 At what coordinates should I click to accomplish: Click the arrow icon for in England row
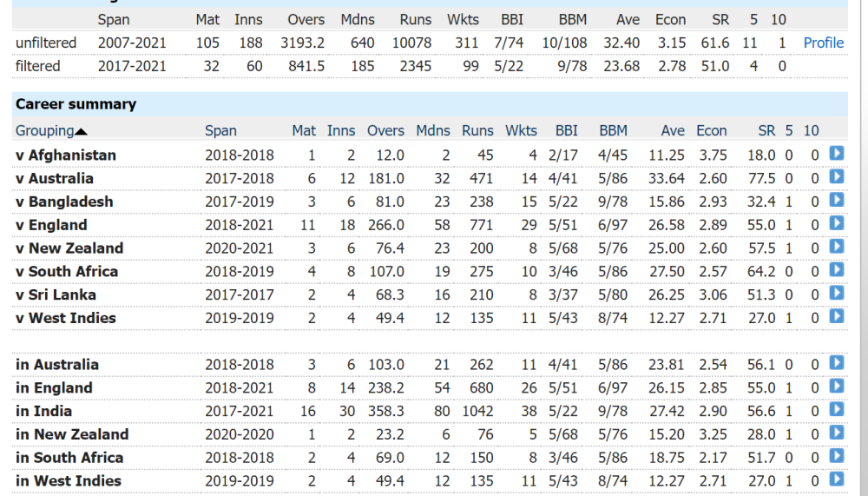click(x=837, y=387)
